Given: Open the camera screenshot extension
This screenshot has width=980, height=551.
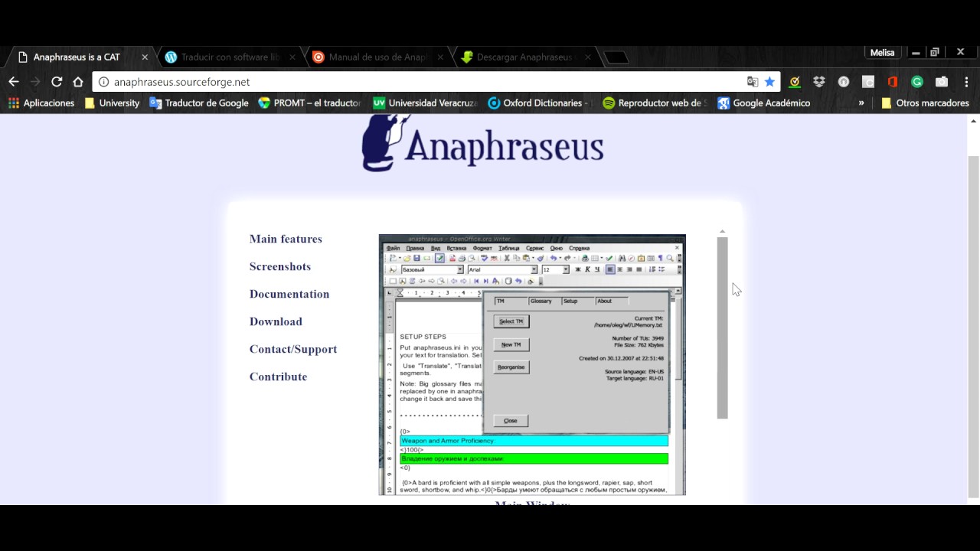Looking at the screenshot, I should tap(942, 82).
